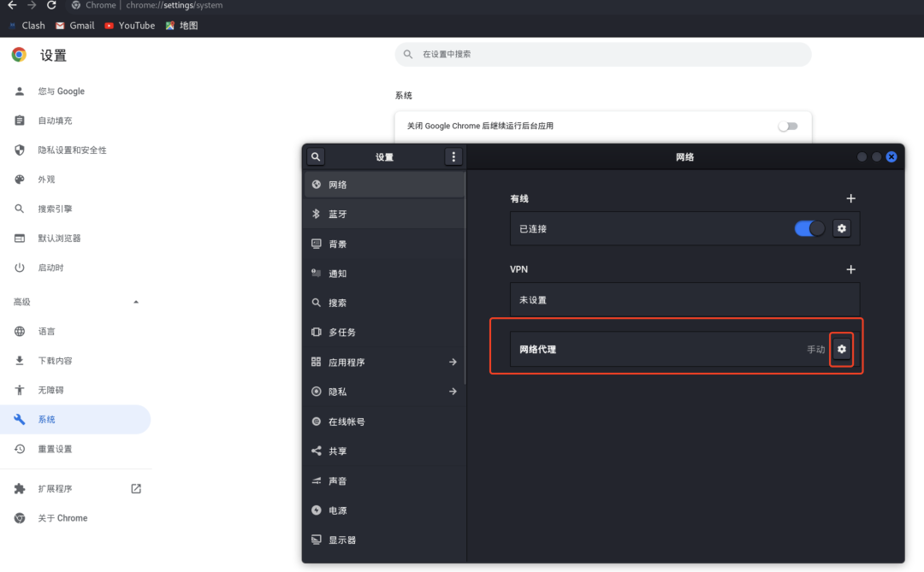The image size is (924, 572).
Task: Select 通知 in GNOME settings sidebar
Action: pos(384,274)
